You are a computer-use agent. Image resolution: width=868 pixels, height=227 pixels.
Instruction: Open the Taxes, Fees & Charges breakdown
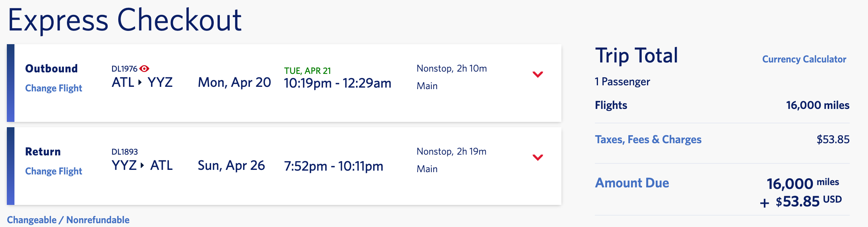[648, 139]
